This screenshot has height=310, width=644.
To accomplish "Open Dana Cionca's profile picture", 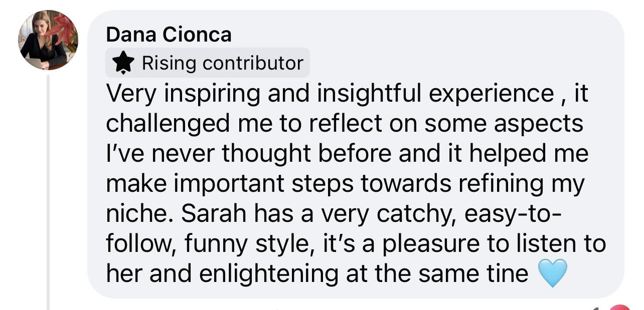I will [x=48, y=40].
